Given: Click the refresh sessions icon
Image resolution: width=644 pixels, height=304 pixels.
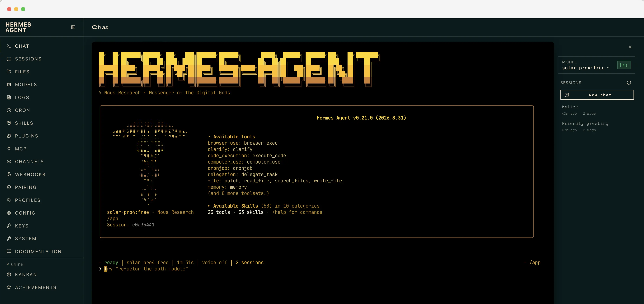Looking at the screenshot, I should pos(628,83).
